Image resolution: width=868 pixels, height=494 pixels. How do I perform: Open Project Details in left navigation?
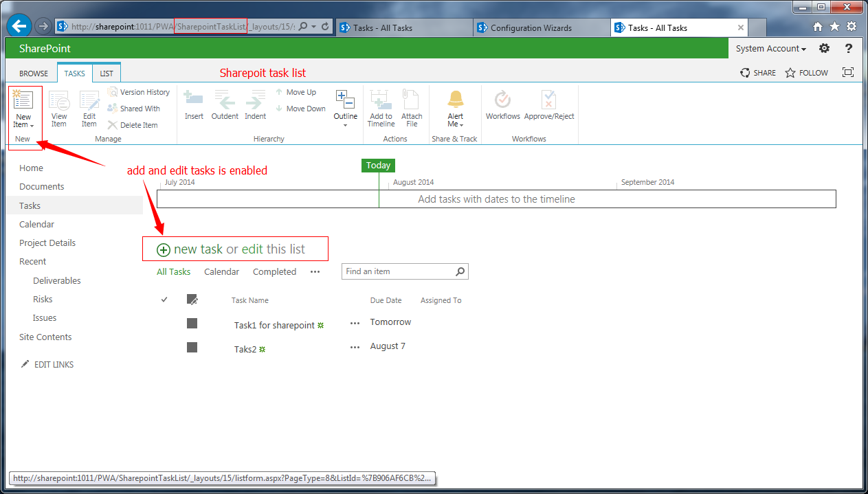[x=47, y=243]
